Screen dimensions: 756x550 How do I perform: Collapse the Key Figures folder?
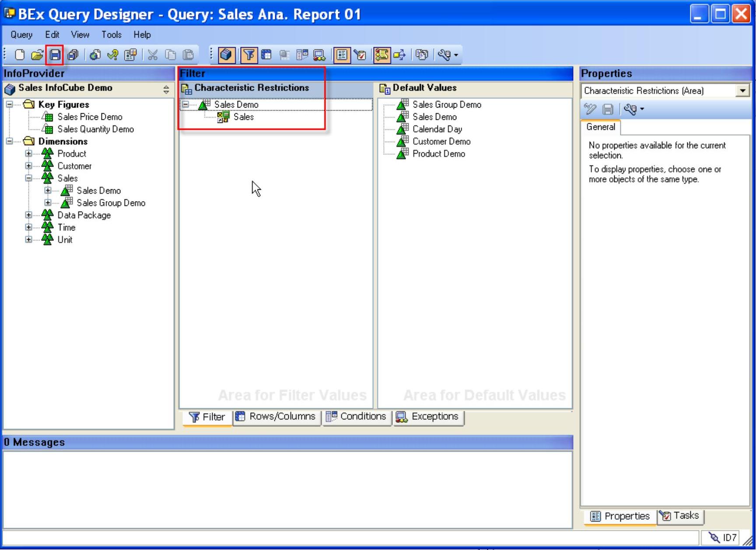tap(9, 104)
